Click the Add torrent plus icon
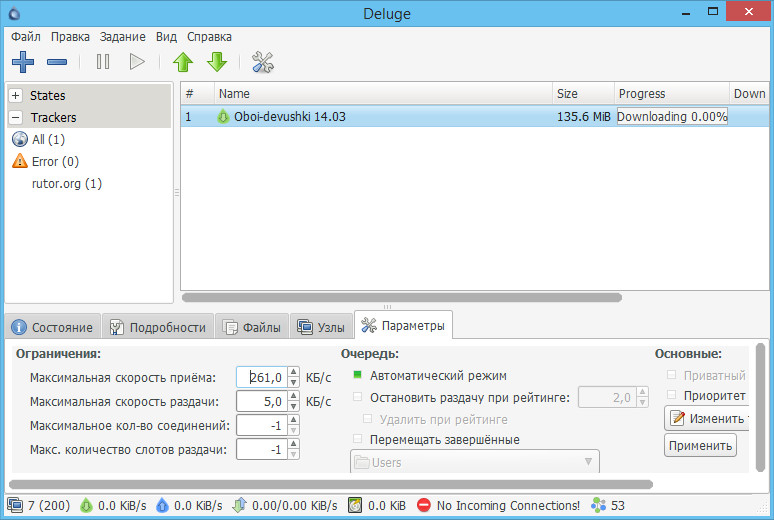Screen dimensions: 774x520 pyautogui.click(x=22, y=62)
